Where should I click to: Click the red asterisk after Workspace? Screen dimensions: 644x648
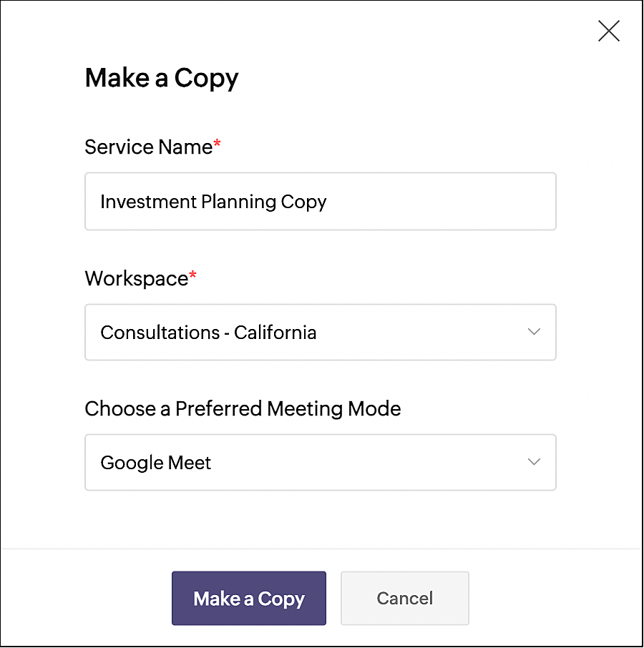coord(193,277)
